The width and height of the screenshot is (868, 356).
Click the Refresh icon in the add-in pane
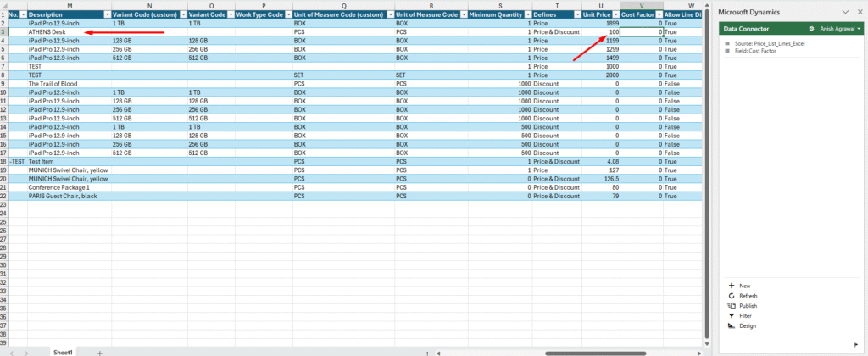click(x=731, y=296)
